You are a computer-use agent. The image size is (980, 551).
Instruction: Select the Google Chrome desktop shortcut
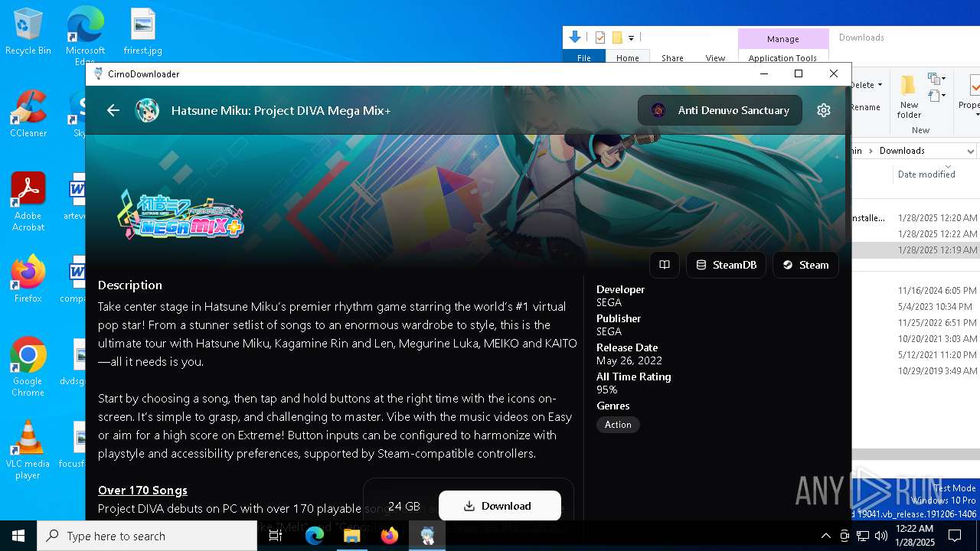tap(28, 367)
